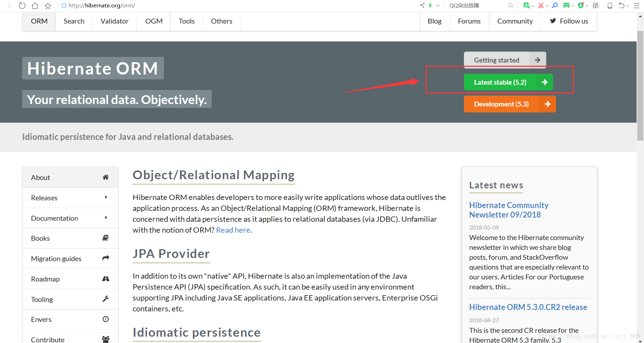Follow the 'Read here' link
Viewport: 644px width, 343px height.
233,230
